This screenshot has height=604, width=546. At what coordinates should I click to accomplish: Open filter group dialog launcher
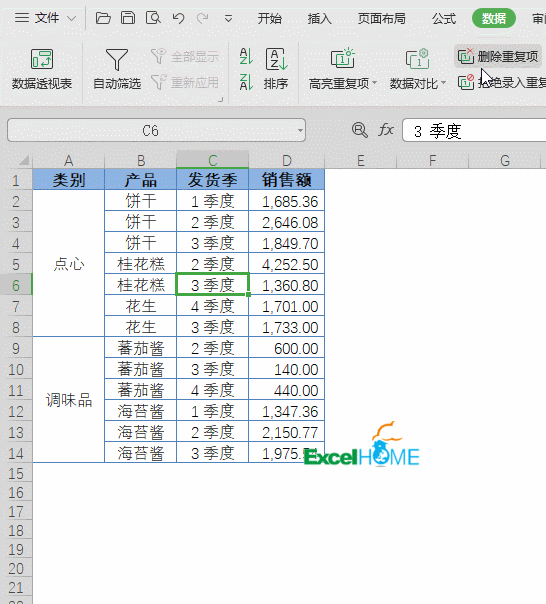click(221, 100)
